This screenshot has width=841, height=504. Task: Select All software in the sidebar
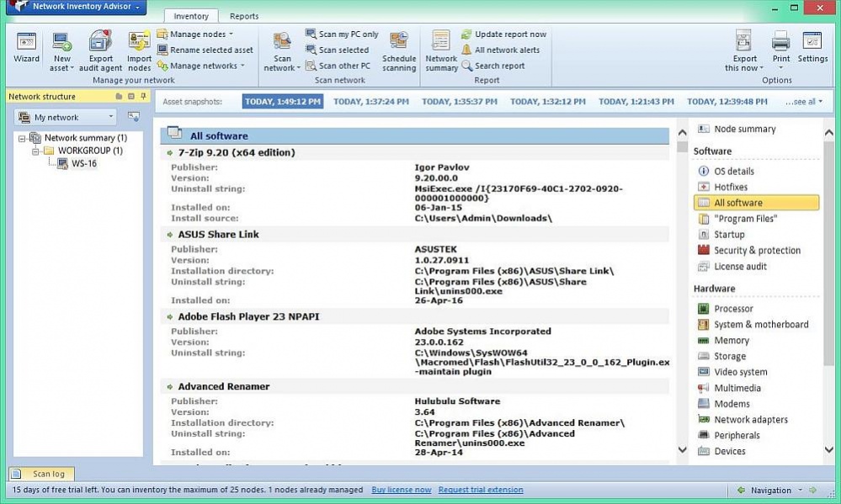(x=756, y=203)
